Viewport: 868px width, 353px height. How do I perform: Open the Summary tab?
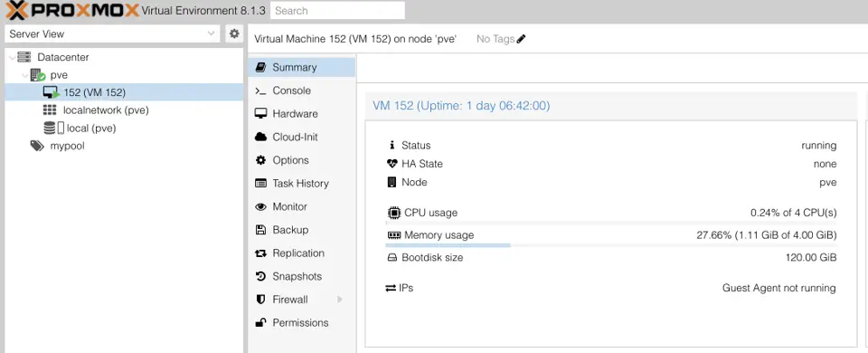pos(302,67)
